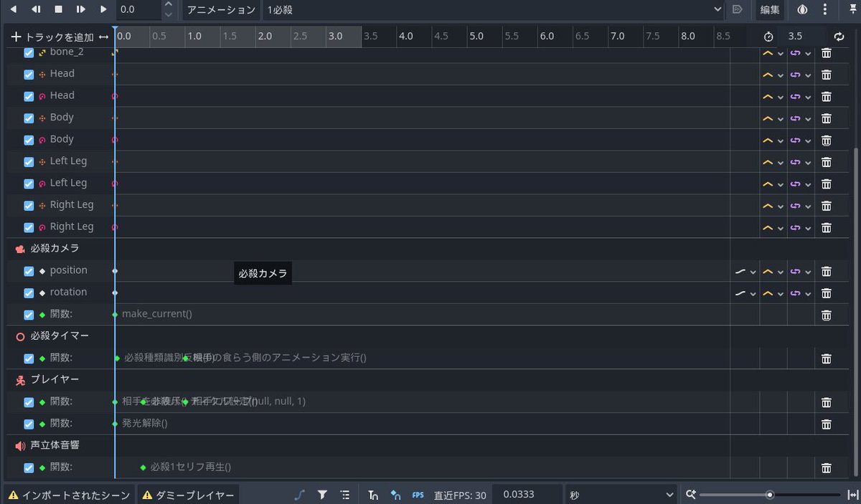The height and width of the screenshot is (504, 861).
Task: Toggle list view grouping of tracks
Action: [345, 495]
